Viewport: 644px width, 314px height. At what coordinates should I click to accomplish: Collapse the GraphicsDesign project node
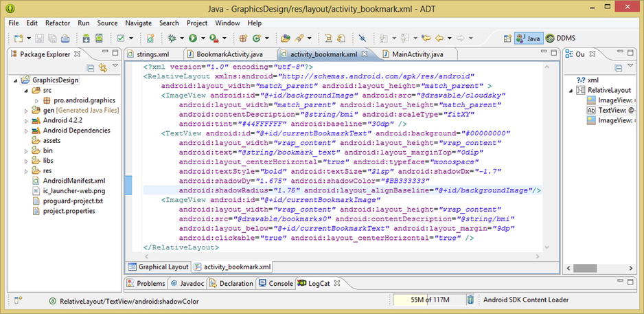(16, 80)
